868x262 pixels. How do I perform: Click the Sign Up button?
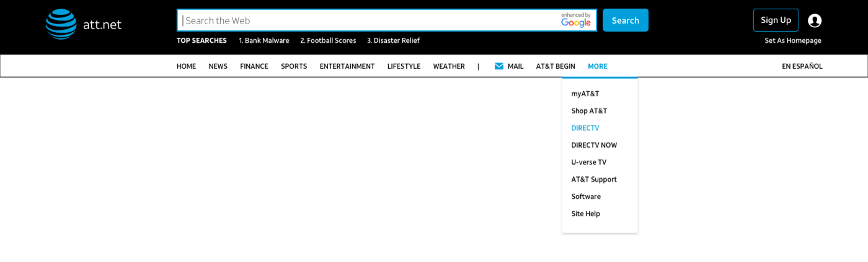[776, 20]
